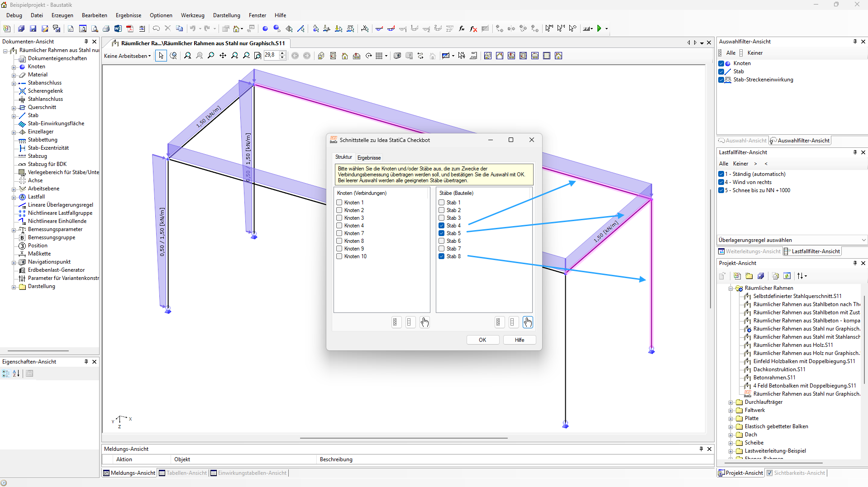868x487 pixels.
Task: Check the Stab 1 checkbox
Action: pos(441,203)
